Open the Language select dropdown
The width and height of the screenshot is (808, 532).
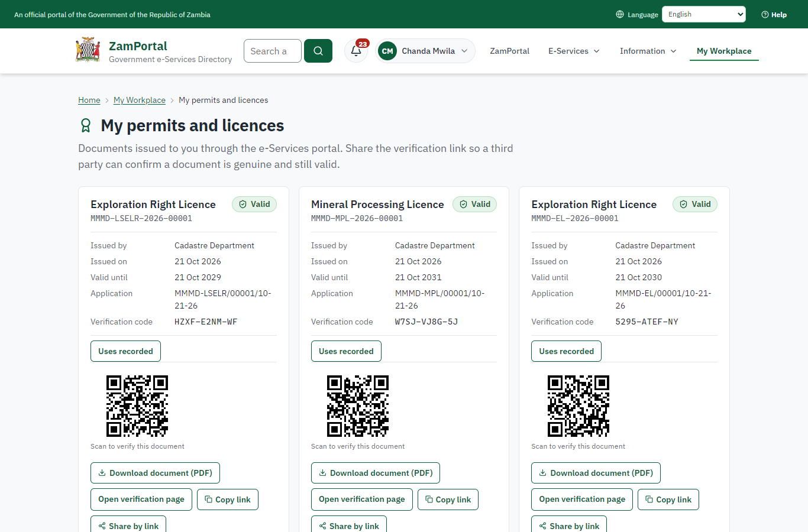(x=704, y=14)
